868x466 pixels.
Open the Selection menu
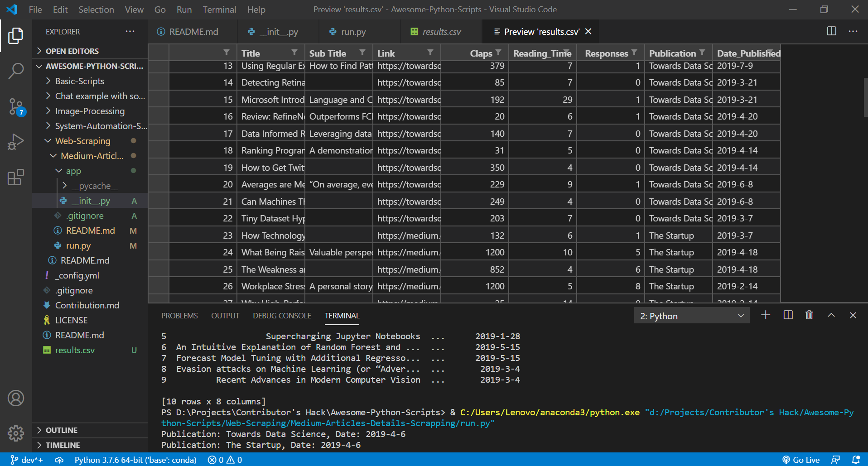pos(96,10)
